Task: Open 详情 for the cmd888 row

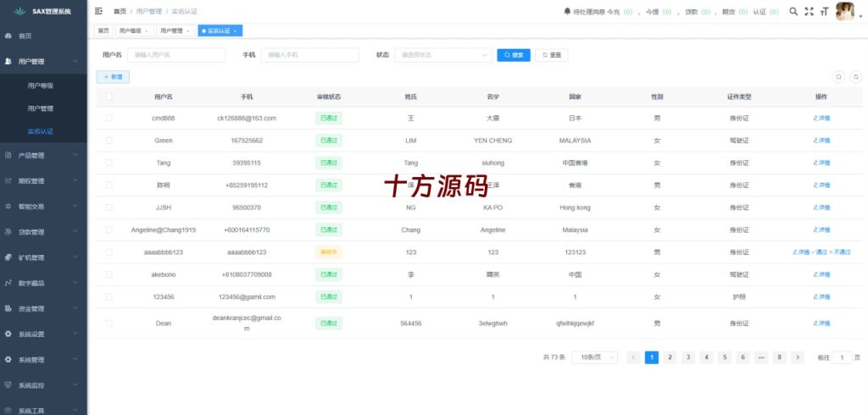Action: [821, 118]
